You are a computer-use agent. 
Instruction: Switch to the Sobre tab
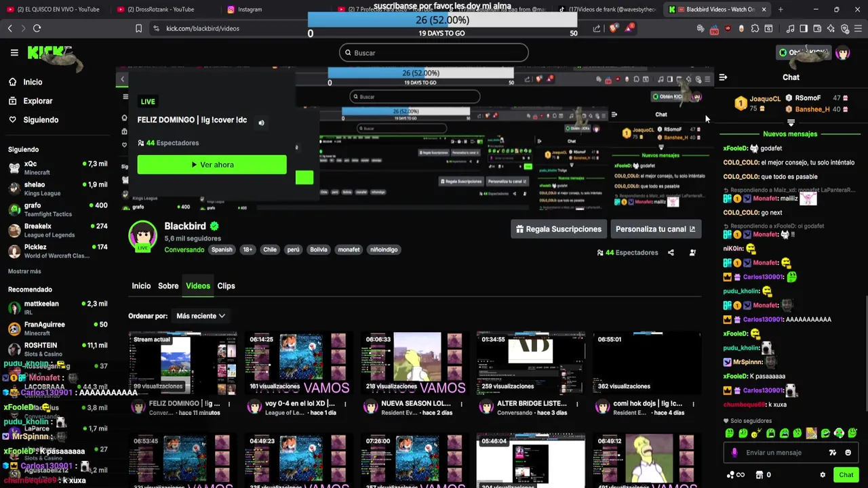168,286
